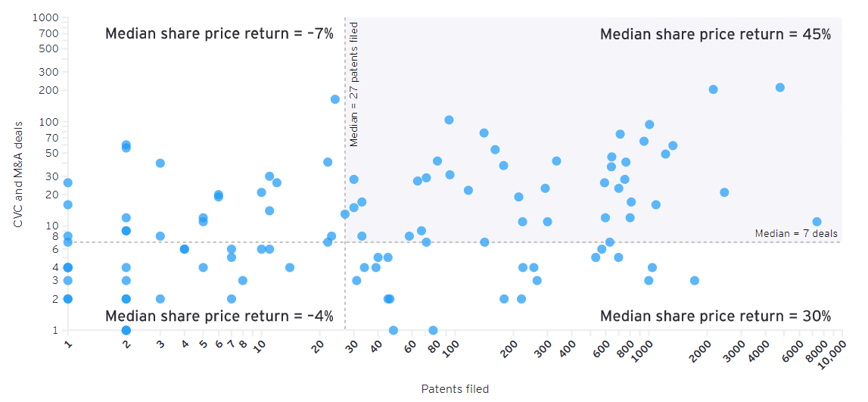The image size is (868, 402).
Task: Select the topmost data point at 1 patent
Action: (67, 182)
